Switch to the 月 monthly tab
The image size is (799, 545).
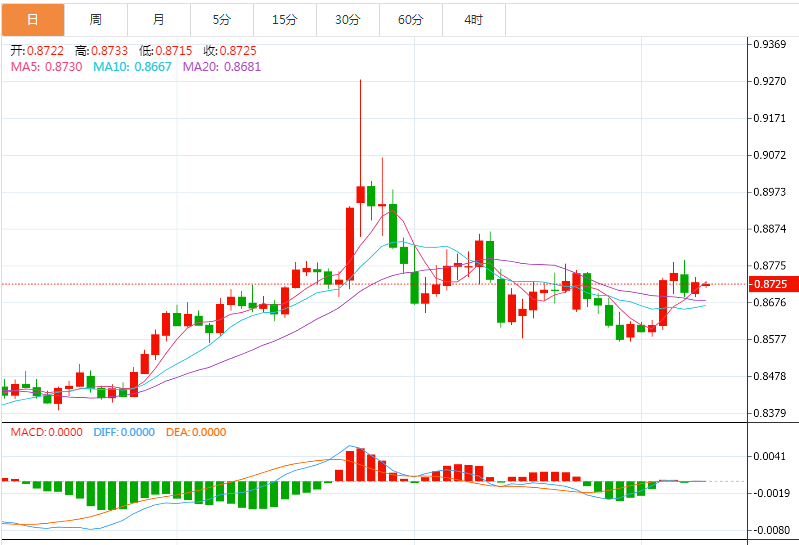tap(159, 20)
